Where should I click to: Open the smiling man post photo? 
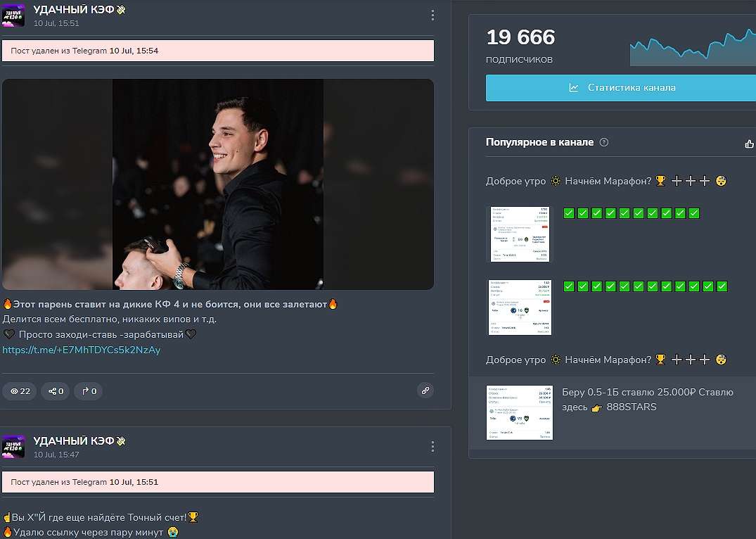pos(218,184)
